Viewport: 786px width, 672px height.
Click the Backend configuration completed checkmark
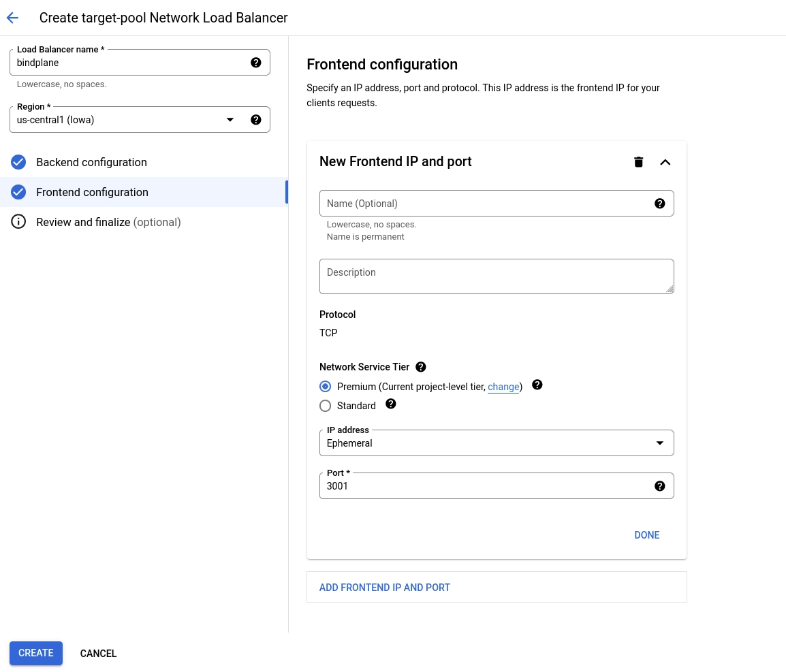(x=18, y=162)
